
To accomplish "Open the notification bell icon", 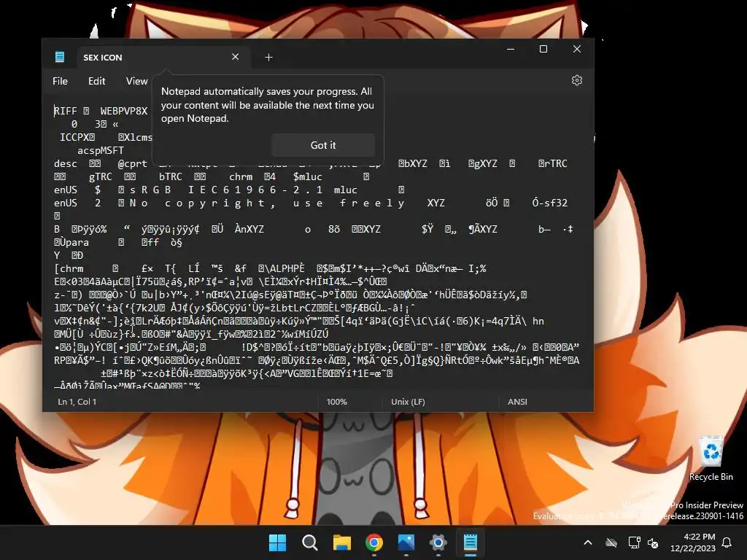I will (727, 542).
